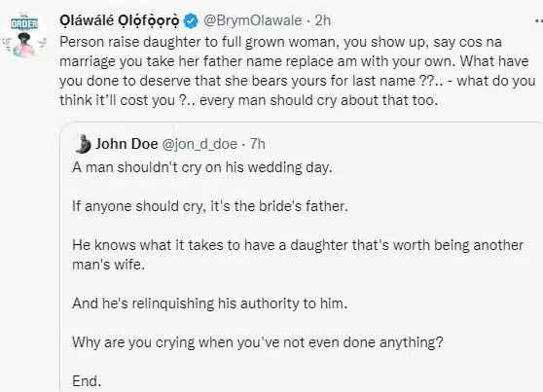Click the word 'End.' in quoted tweet
This screenshot has width=543, height=392.
click(87, 381)
